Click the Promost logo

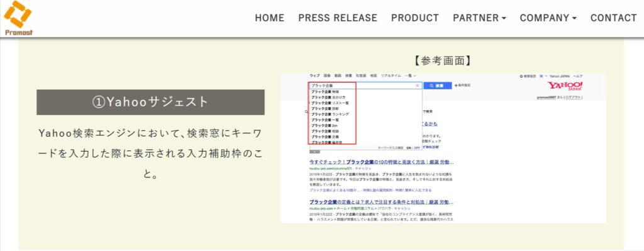coord(18,18)
